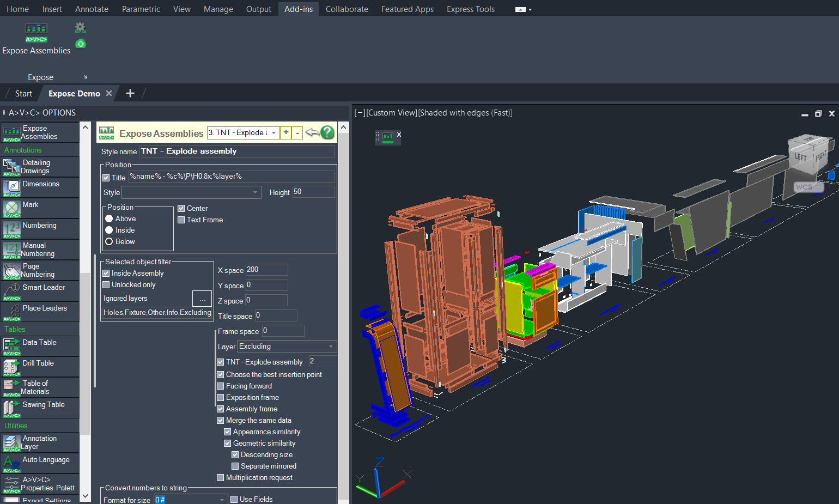Select the Dimensions tool icon
This screenshot has height=504, width=839.
[11, 187]
